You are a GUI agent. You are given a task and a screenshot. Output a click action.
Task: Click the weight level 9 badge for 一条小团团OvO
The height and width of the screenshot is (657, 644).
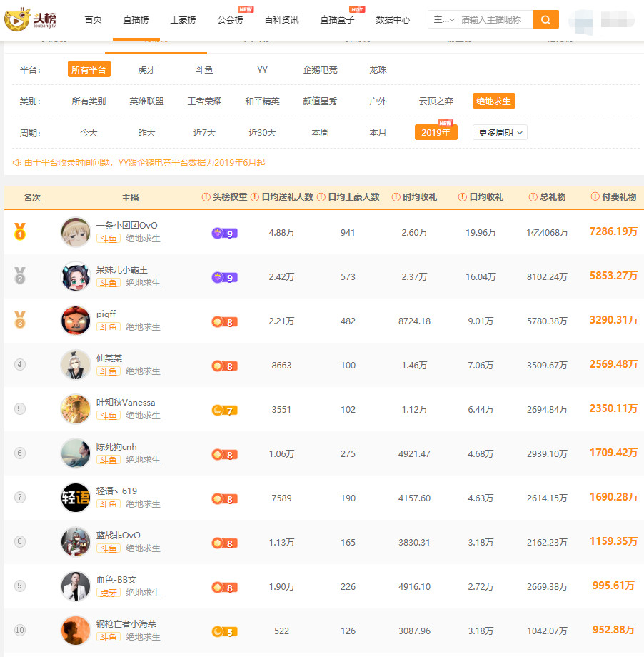[225, 233]
